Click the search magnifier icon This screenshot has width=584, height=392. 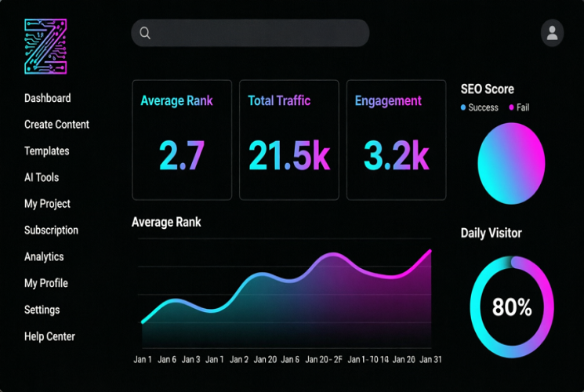pyautogui.click(x=145, y=33)
